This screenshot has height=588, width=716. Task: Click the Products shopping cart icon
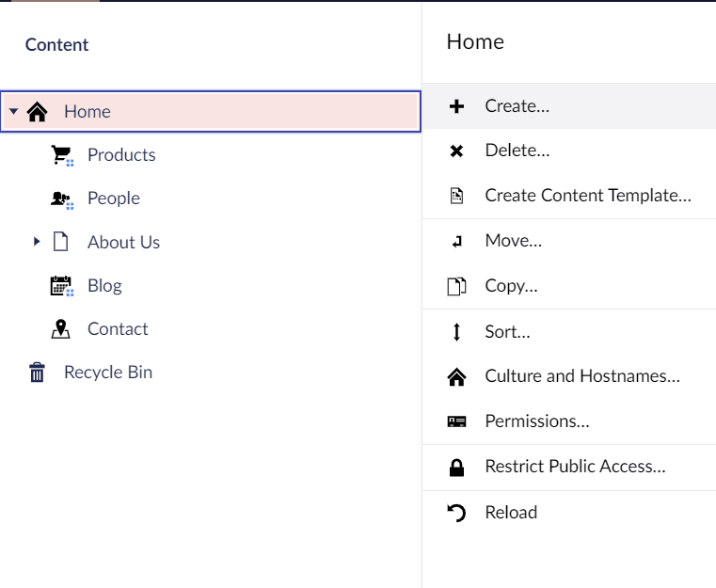point(61,155)
